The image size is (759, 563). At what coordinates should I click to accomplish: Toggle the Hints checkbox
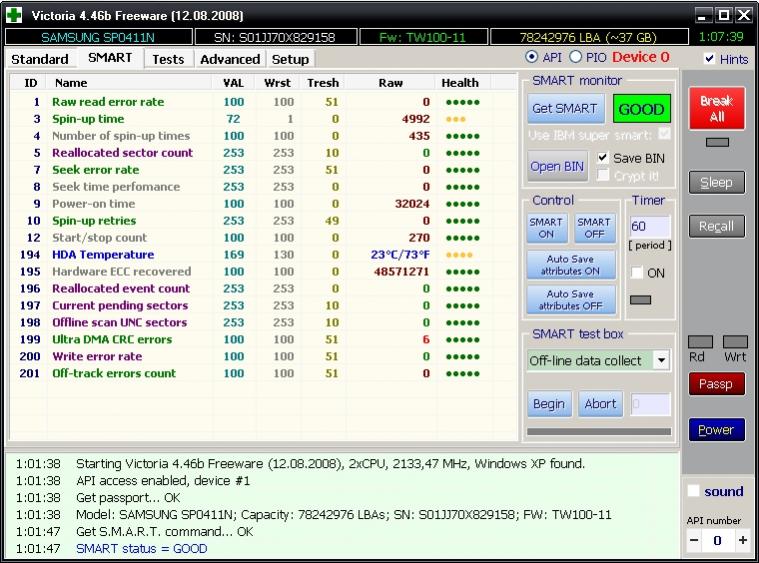pyautogui.click(x=709, y=59)
